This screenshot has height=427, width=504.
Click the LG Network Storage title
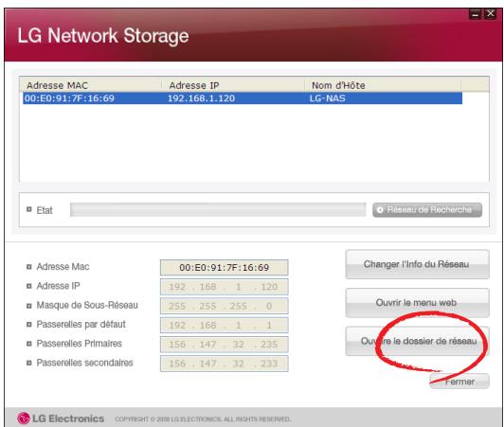click(103, 36)
